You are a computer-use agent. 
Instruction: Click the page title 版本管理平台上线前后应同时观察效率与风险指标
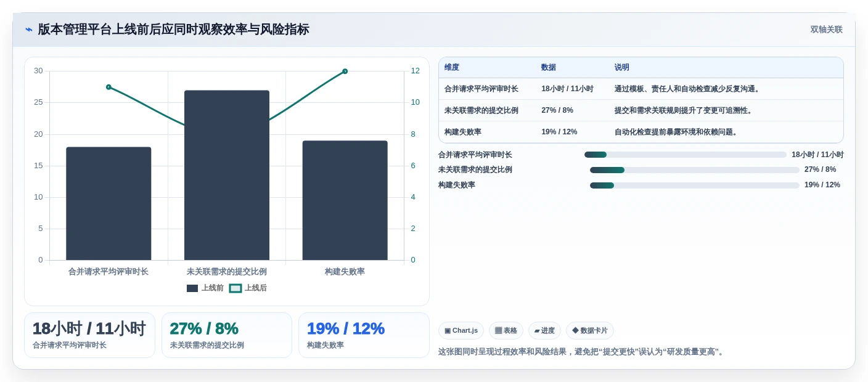[174, 30]
